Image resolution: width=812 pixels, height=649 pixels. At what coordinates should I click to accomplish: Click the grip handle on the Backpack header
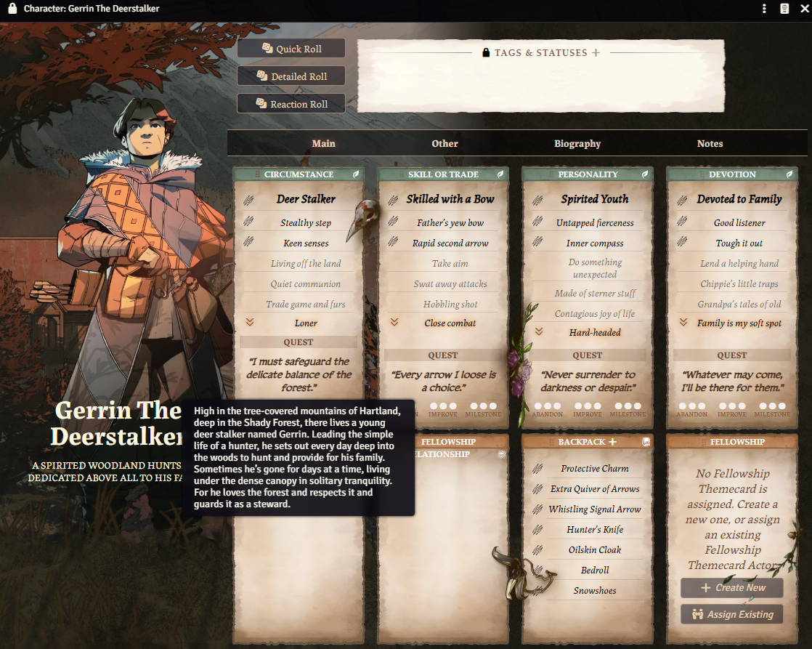click(x=551, y=442)
